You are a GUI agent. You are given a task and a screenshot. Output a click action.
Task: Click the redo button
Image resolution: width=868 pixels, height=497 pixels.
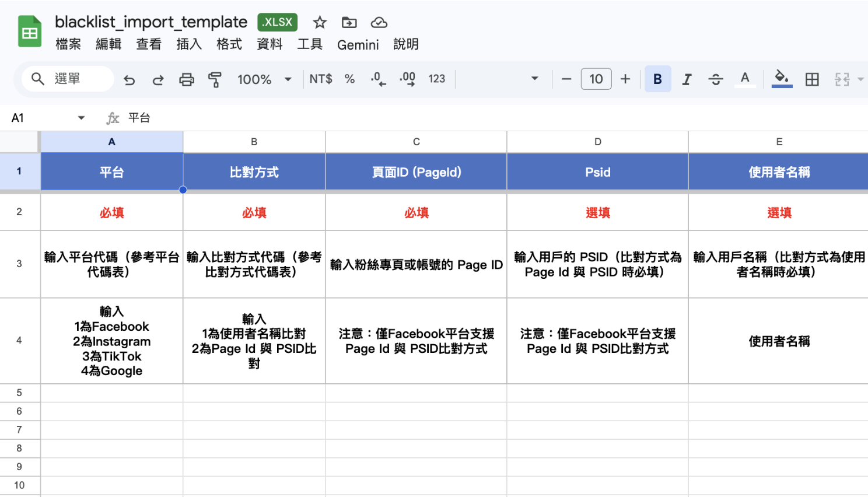[x=157, y=79]
